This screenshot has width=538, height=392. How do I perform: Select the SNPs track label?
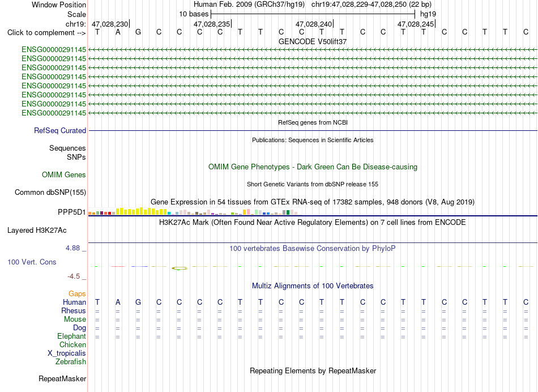(x=76, y=157)
